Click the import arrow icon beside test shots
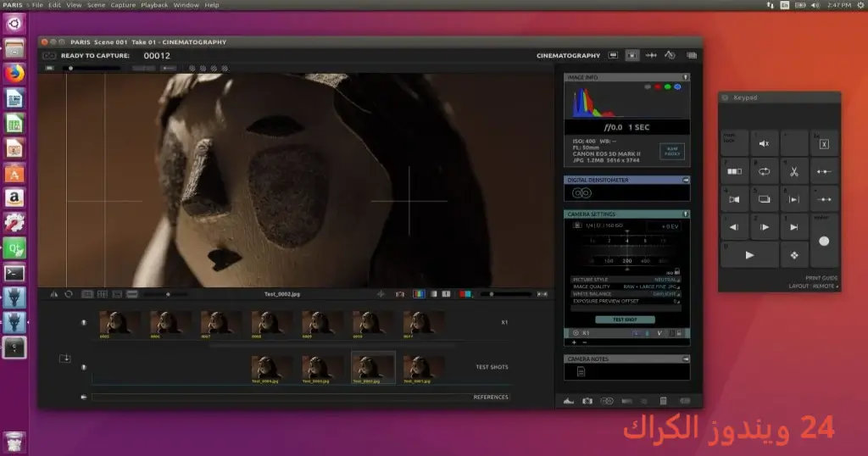 pyautogui.click(x=64, y=359)
